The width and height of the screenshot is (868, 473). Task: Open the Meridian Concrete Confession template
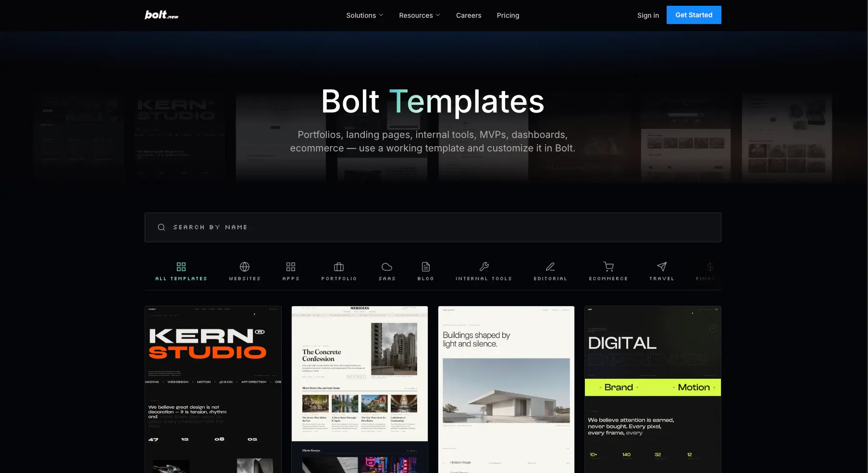(360, 389)
